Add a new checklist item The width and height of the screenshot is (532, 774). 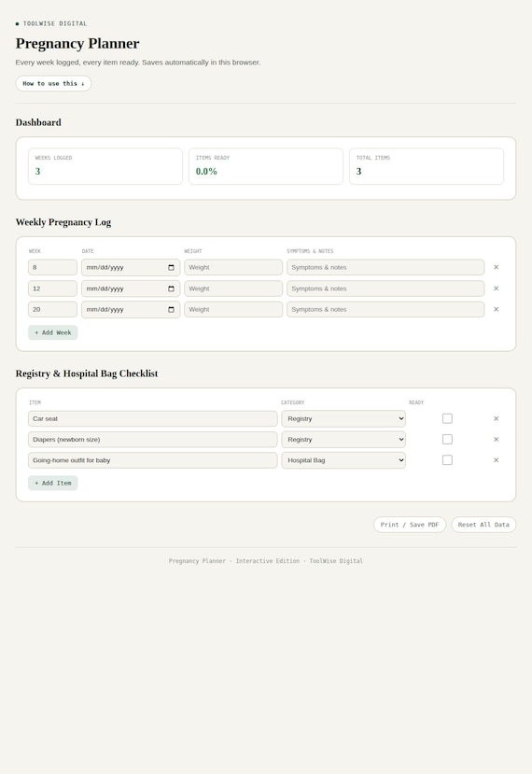click(x=53, y=484)
